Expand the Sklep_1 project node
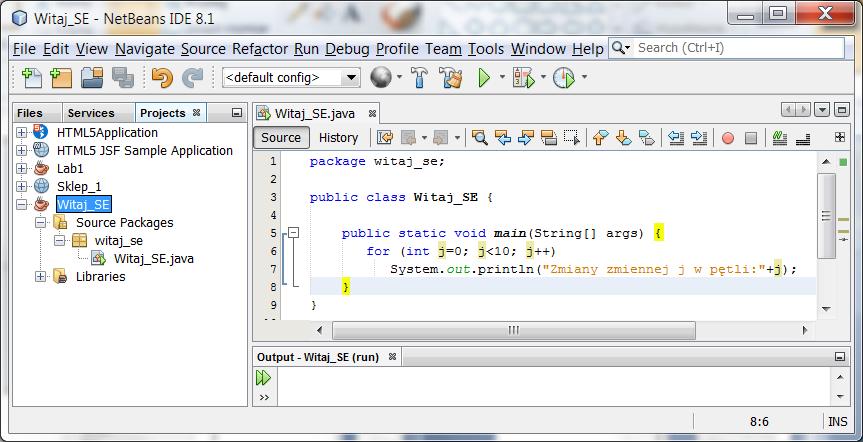The height and width of the screenshot is (442, 863). tap(21, 187)
